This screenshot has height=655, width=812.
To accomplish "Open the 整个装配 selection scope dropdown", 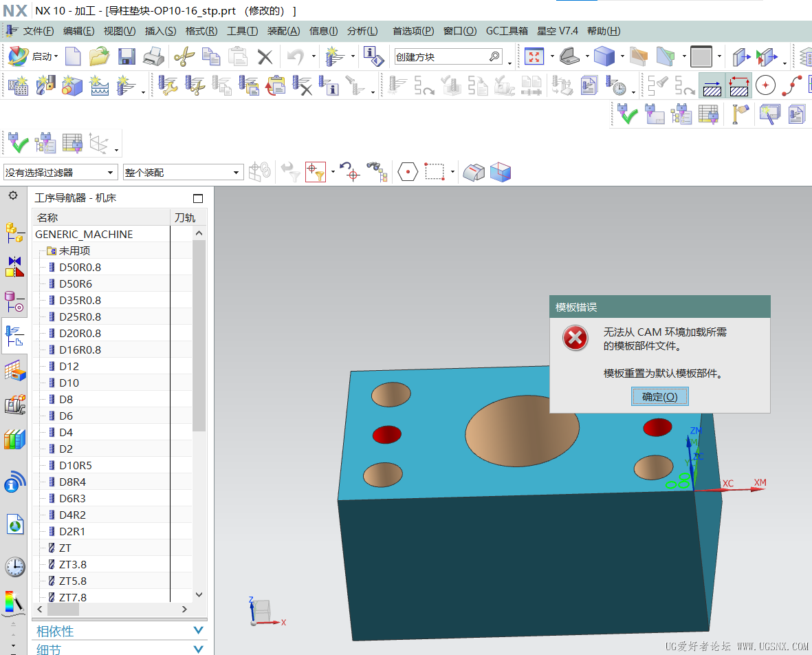I will click(x=183, y=172).
